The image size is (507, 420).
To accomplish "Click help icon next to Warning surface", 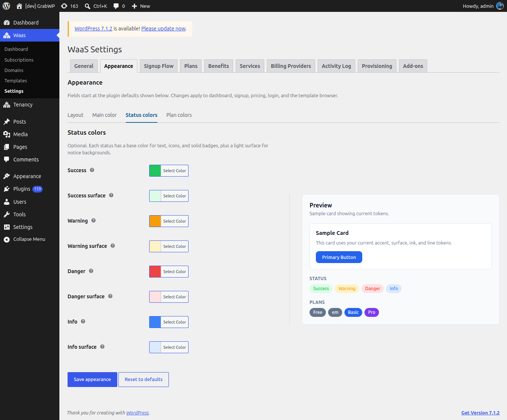I will point(113,246).
